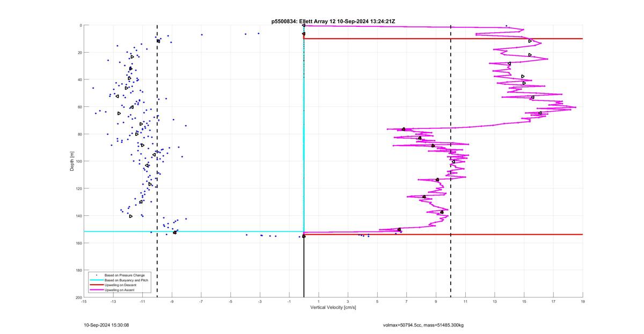Click the red line sample in the legend
The height and width of the screenshot is (334, 644).
point(97,285)
